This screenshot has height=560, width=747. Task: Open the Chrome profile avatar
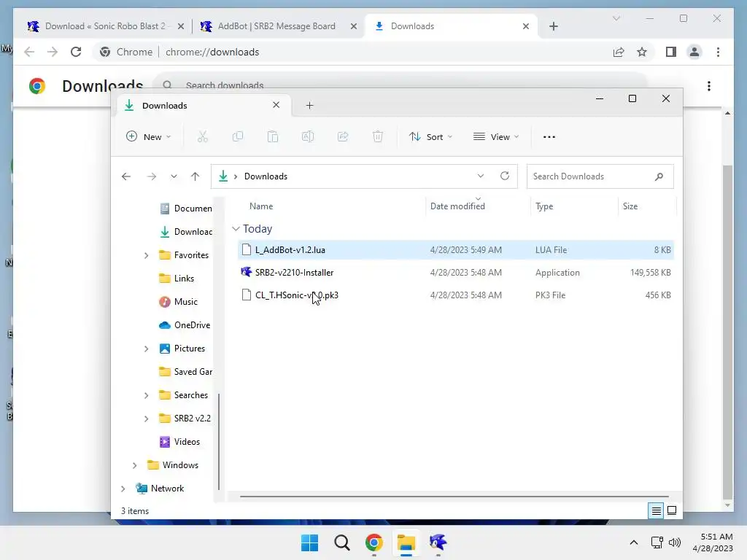(x=694, y=52)
